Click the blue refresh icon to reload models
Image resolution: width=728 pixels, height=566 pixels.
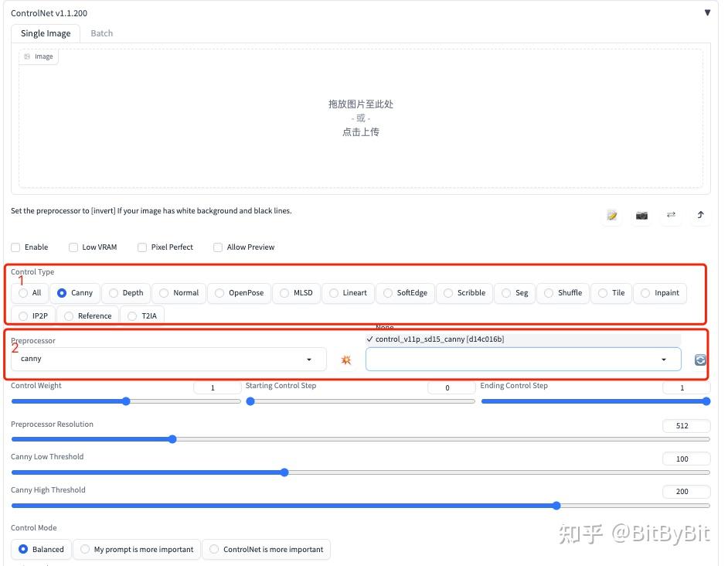(699, 359)
